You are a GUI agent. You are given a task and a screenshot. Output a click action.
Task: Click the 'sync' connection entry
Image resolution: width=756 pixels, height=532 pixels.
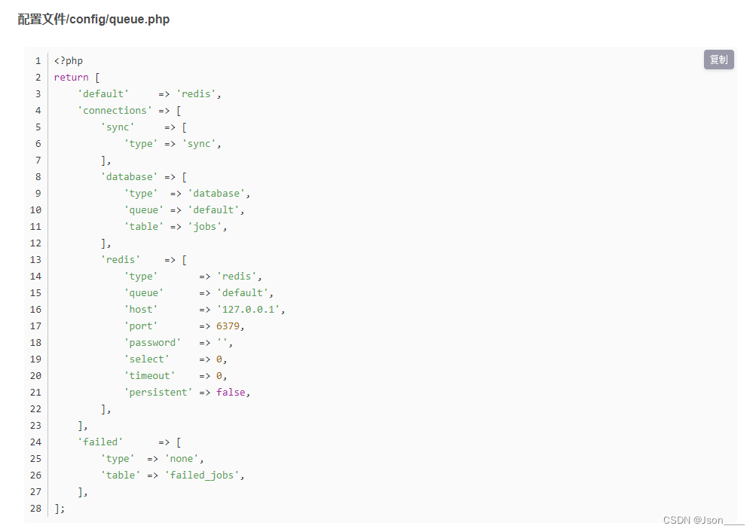(118, 127)
